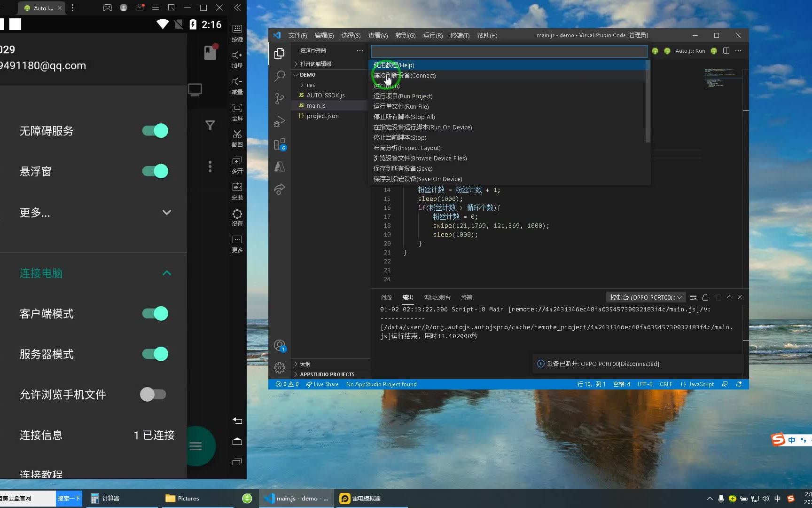The height and width of the screenshot is (508, 812).
Task: Open the Run and Debug view
Action: 280,121
